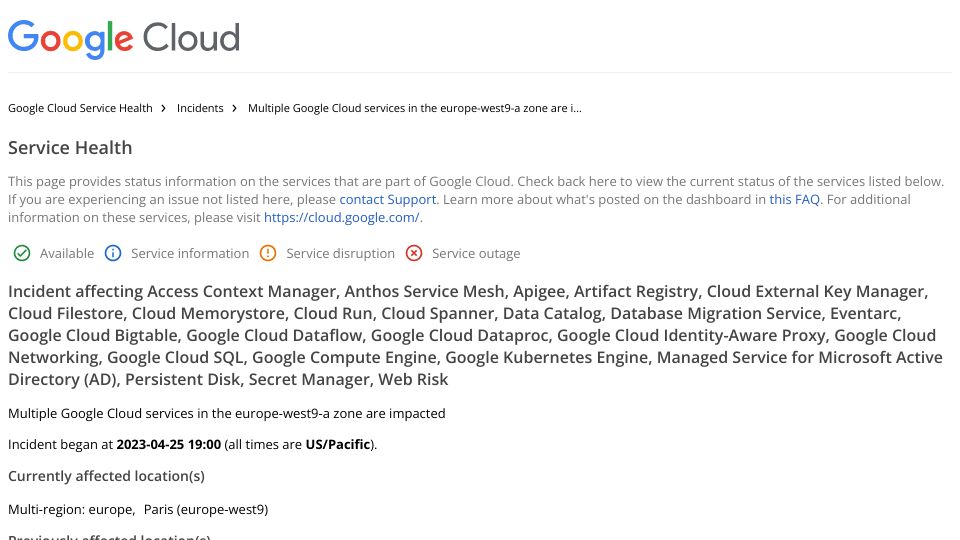The height and width of the screenshot is (540, 960).
Task: Click the Available legend label
Action: point(67,253)
